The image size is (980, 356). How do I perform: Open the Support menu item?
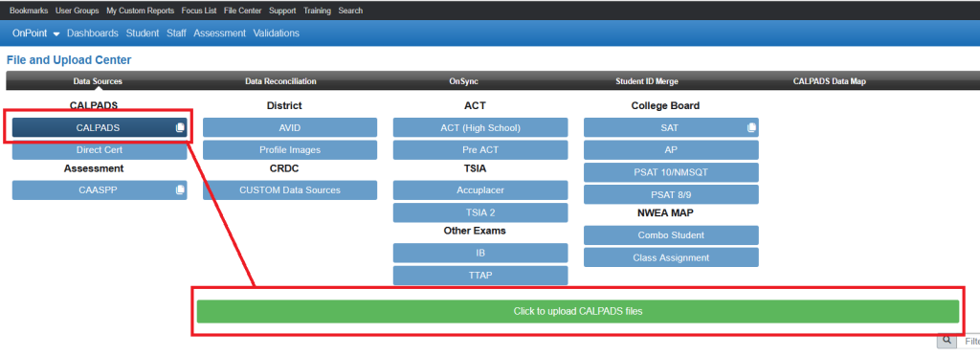[282, 11]
